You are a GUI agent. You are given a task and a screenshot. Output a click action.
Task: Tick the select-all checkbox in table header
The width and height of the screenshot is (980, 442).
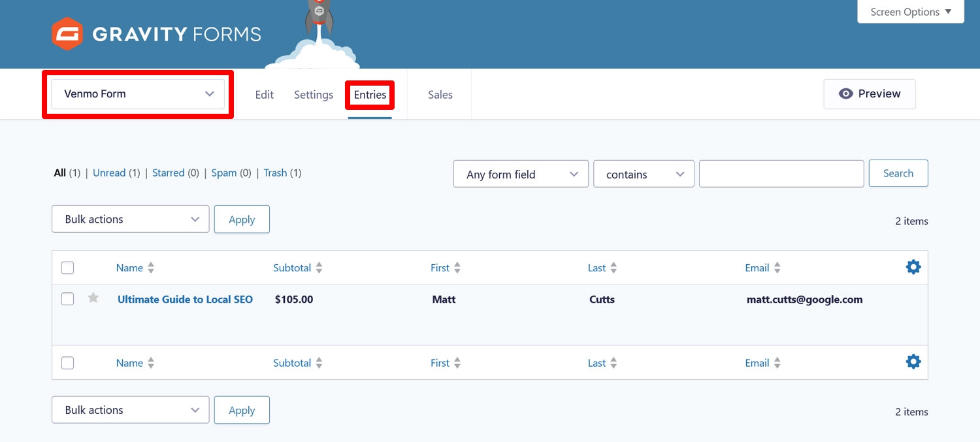point(67,267)
